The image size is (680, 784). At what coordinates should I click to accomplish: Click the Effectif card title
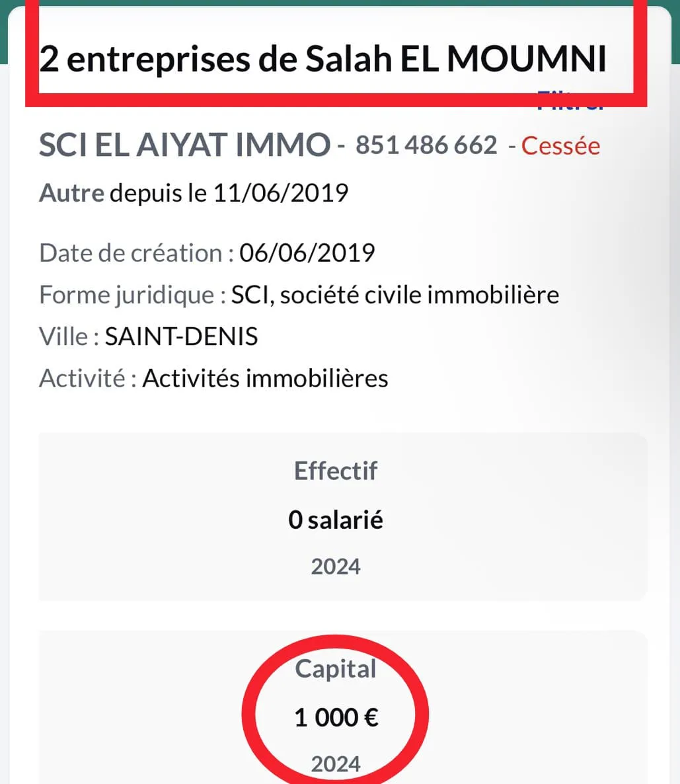point(336,471)
